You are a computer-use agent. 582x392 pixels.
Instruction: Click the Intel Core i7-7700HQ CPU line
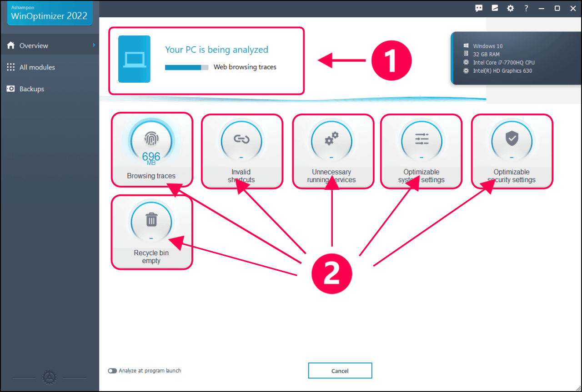pyautogui.click(x=504, y=62)
